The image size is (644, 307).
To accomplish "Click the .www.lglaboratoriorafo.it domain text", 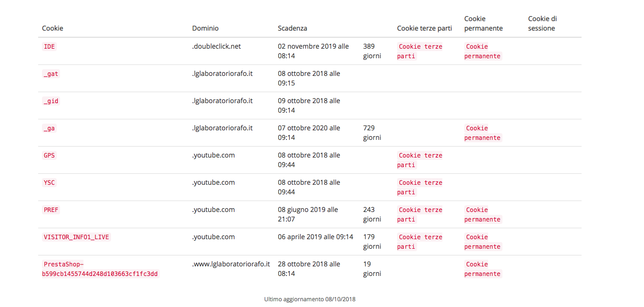I will [231, 264].
